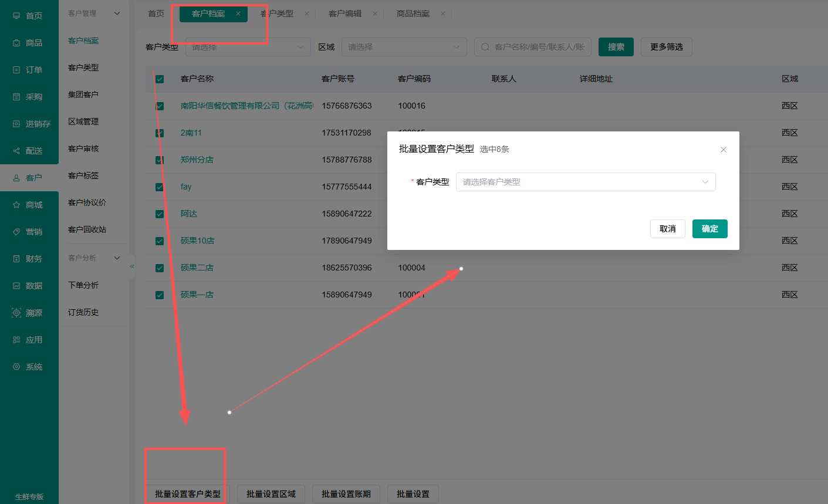
Task: Click 取消 in the dialog
Action: click(668, 229)
